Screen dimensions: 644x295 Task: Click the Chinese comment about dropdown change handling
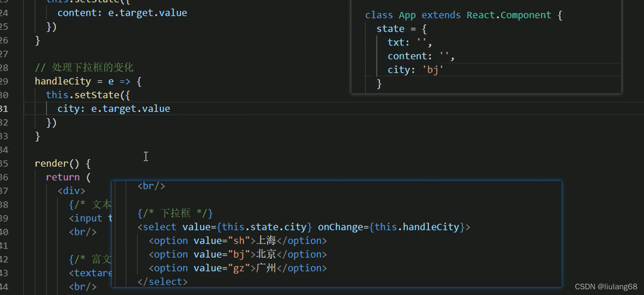[84, 67]
